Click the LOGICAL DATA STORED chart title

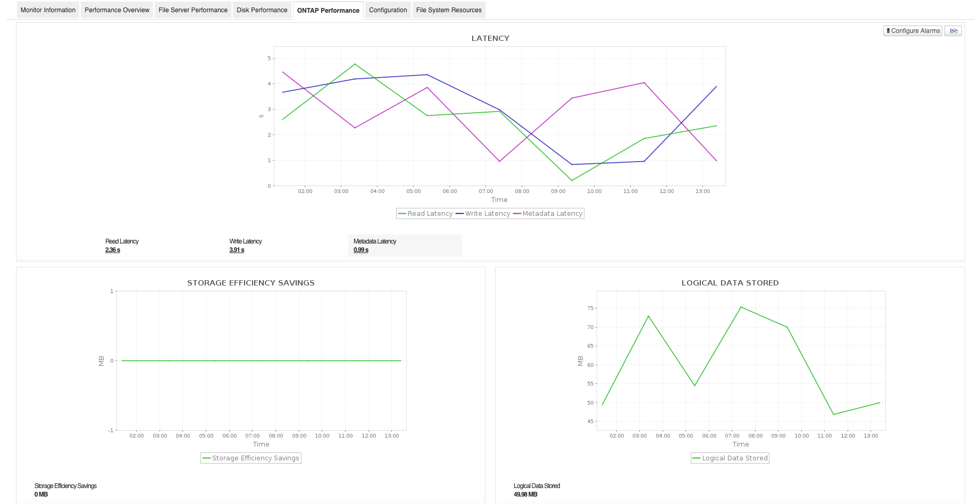(x=730, y=283)
